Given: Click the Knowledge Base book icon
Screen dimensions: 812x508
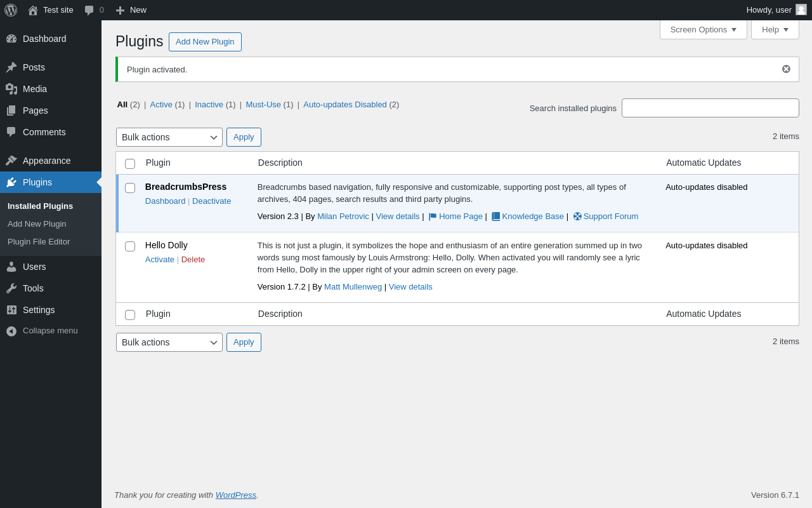Looking at the screenshot, I should (x=496, y=217).
